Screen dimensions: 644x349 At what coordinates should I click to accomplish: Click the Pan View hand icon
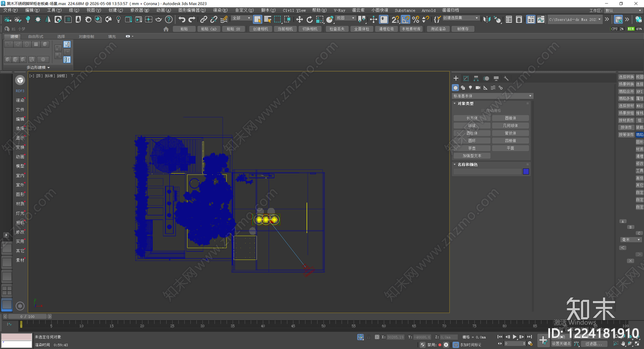(623, 344)
